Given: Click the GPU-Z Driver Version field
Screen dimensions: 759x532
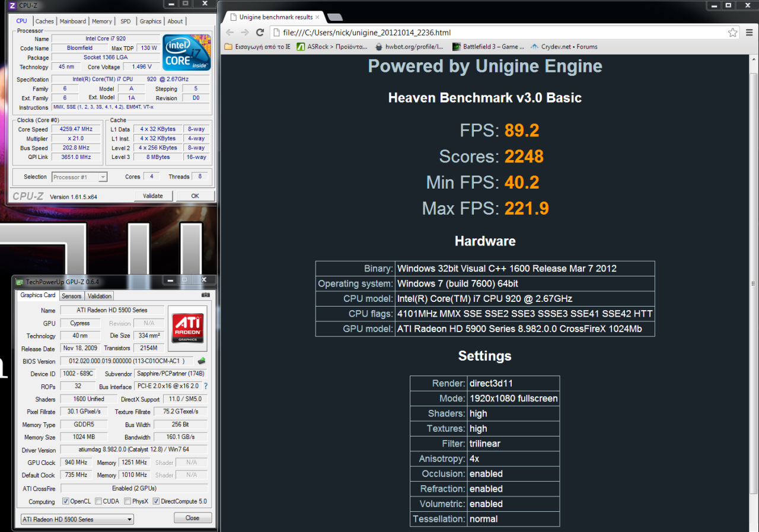Looking at the screenshot, I should (134, 450).
